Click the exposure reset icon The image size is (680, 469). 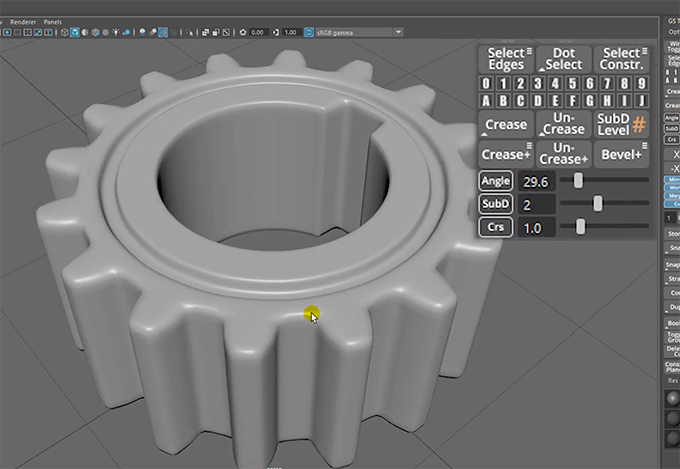pyautogui.click(x=243, y=33)
